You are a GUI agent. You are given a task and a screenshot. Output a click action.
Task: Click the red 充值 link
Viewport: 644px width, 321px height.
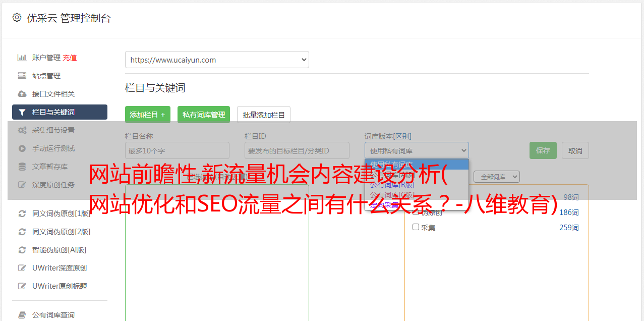(x=70, y=58)
